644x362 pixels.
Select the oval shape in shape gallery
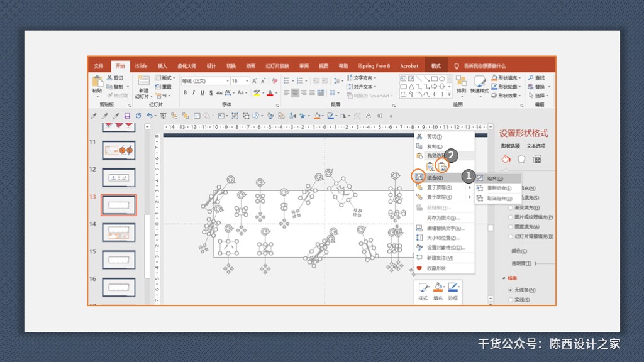442,79
